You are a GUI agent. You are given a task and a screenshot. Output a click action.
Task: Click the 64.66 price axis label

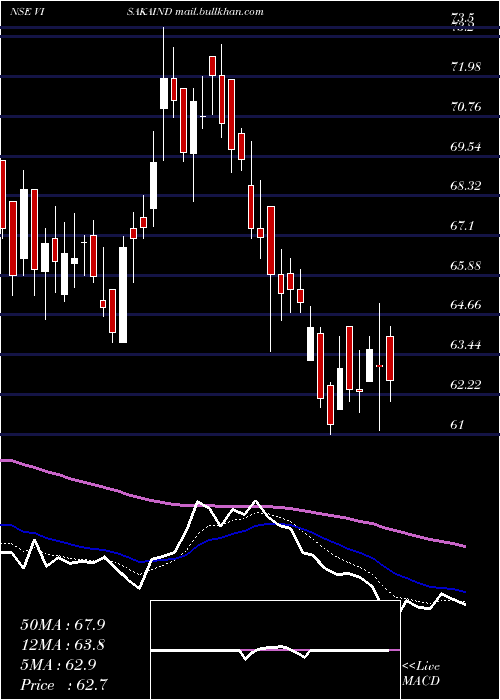[x=467, y=305]
